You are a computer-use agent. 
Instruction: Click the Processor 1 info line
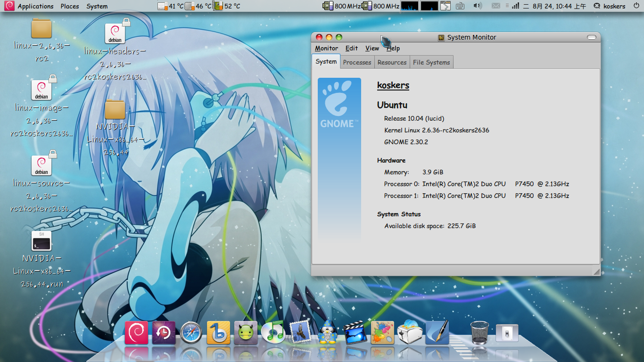pos(477,196)
